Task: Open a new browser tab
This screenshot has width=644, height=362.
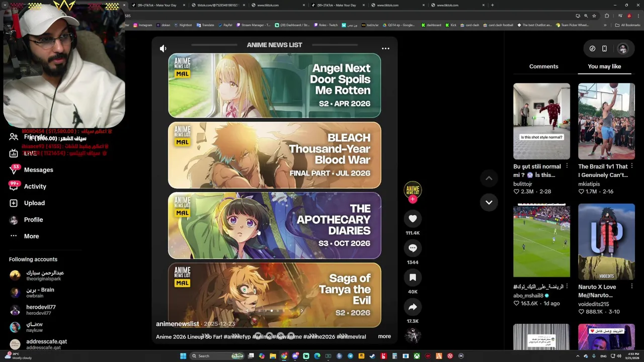Action: pos(492,5)
